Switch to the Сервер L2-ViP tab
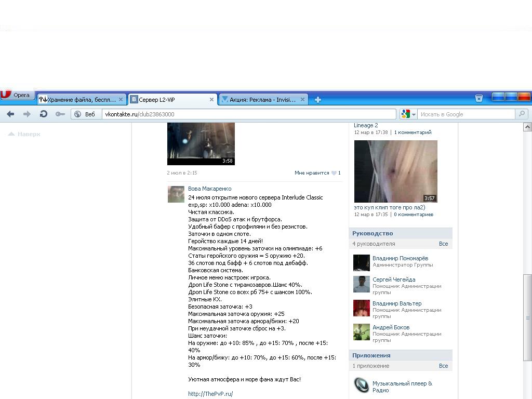Image resolution: width=532 pixels, height=399 pixels. 172,100
